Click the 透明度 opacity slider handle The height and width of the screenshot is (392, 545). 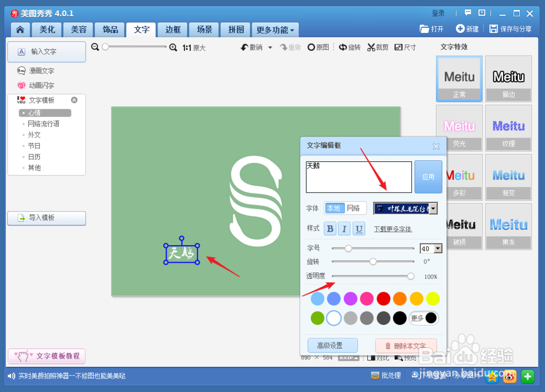pyautogui.click(x=410, y=276)
